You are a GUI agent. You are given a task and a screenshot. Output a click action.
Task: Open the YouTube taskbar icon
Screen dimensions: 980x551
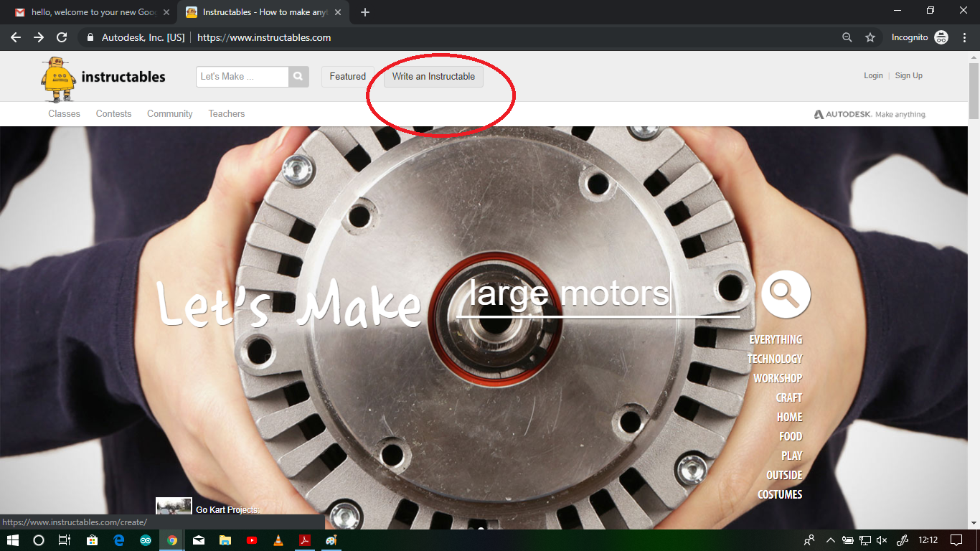252,540
